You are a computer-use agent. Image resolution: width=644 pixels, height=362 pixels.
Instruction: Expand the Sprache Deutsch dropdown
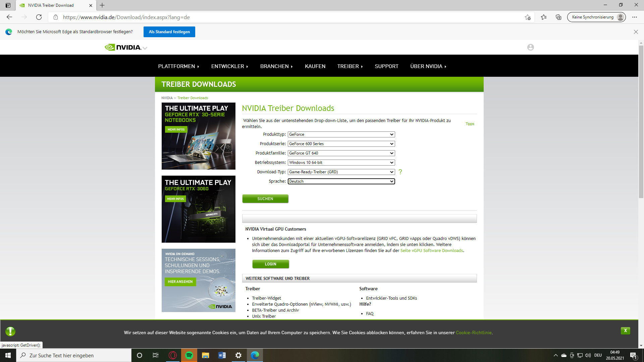(x=341, y=181)
